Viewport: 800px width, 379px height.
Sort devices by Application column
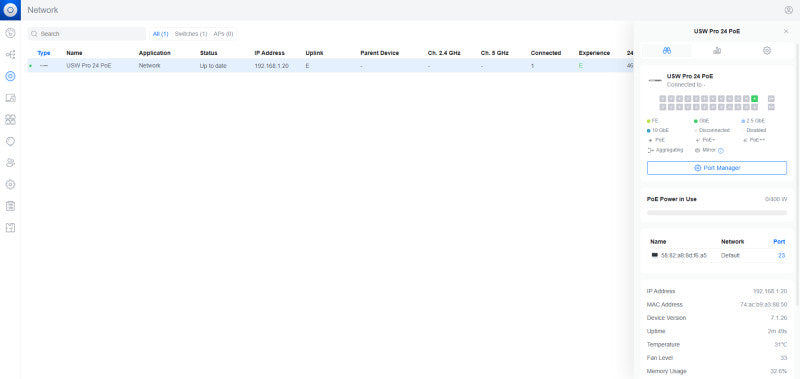click(155, 53)
